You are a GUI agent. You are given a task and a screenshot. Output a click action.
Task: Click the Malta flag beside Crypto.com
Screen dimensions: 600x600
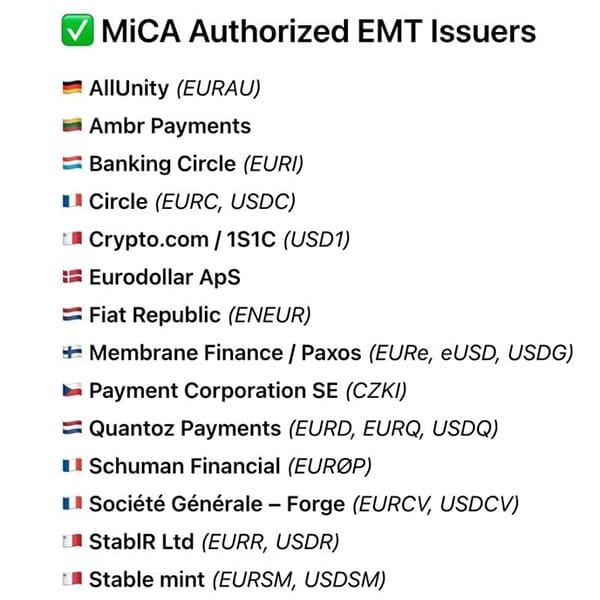[72, 239]
